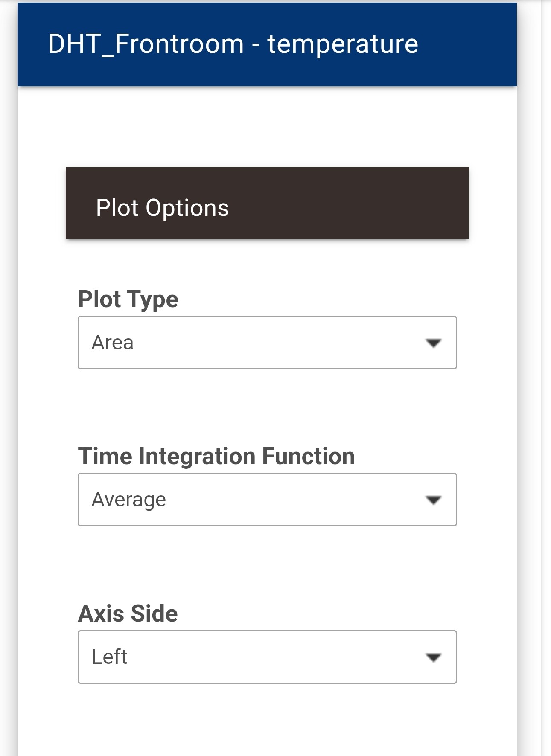
Task: Click the Axis Side dropdown arrow
Action: click(433, 657)
